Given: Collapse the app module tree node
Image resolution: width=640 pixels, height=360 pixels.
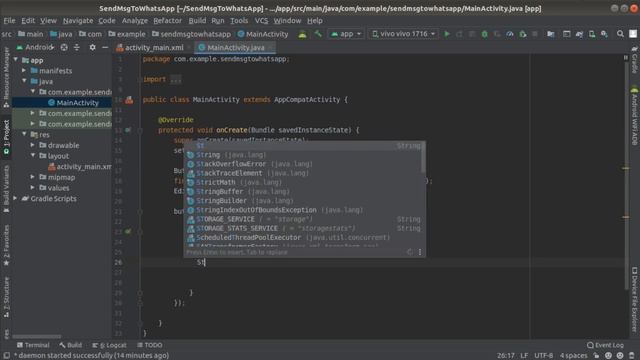Looking at the screenshot, I should coord(16,60).
